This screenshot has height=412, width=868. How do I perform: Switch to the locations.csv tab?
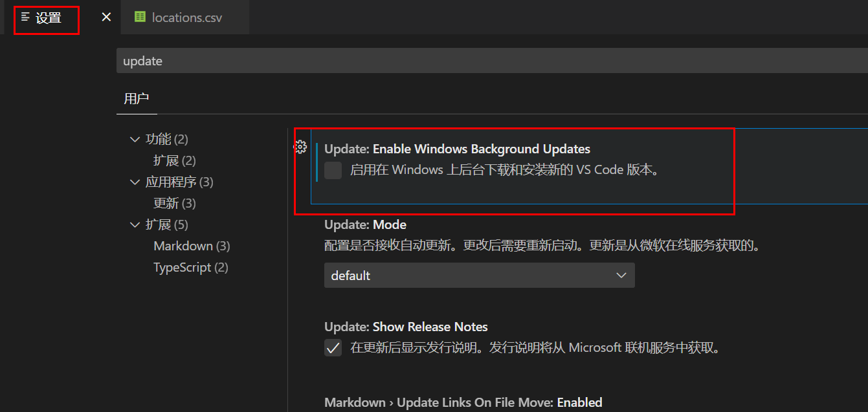click(x=186, y=17)
